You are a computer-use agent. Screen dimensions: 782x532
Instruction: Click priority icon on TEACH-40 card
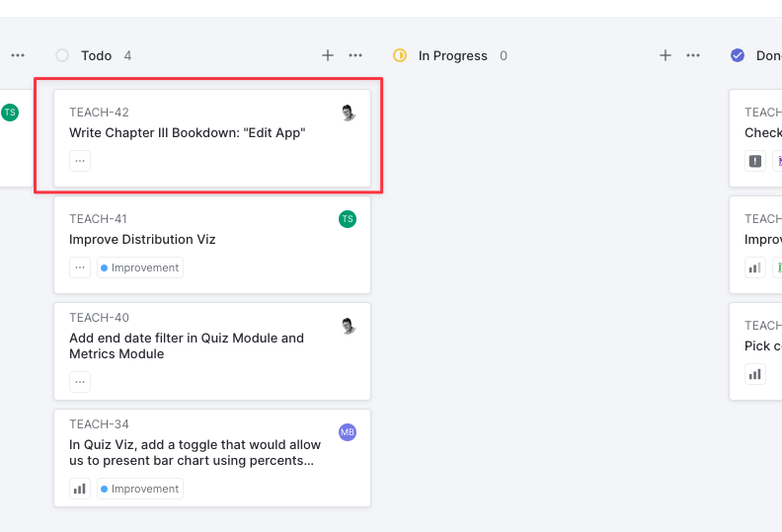tap(80, 381)
